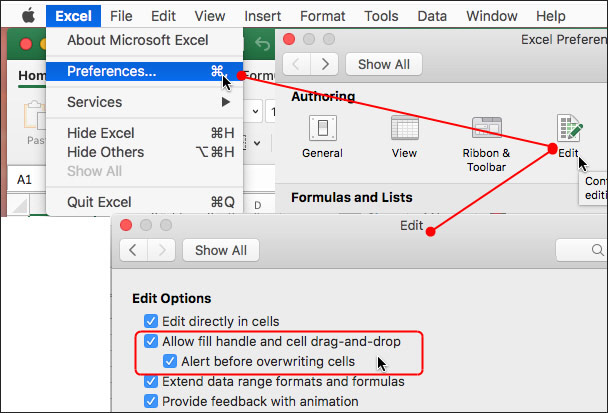Open the Excel application menu
The image size is (608, 413).
point(73,16)
